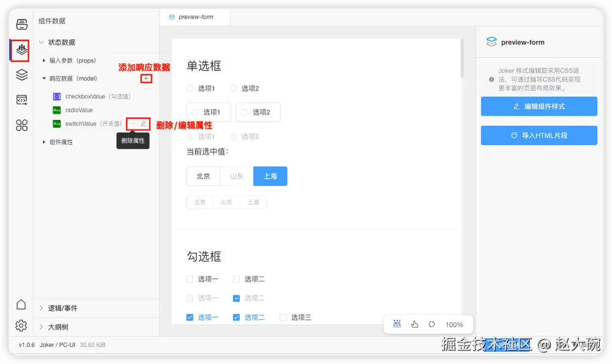The width and height of the screenshot is (612, 364).
Task: Open the layers panel in left sidebar
Action: coord(21,75)
